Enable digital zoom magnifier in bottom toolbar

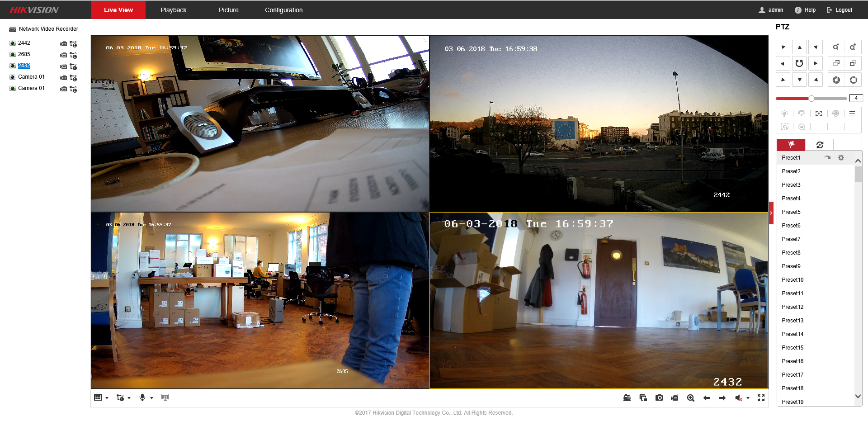(691, 398)
